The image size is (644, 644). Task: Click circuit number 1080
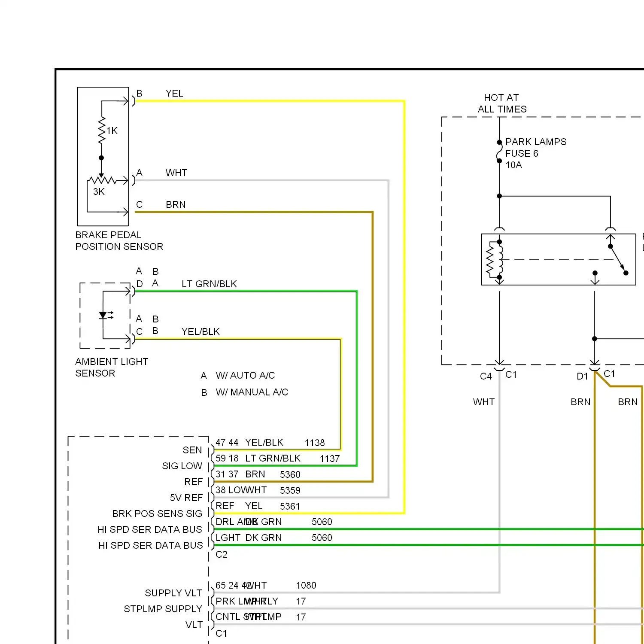pyautogui.click(x=306, y=585)
